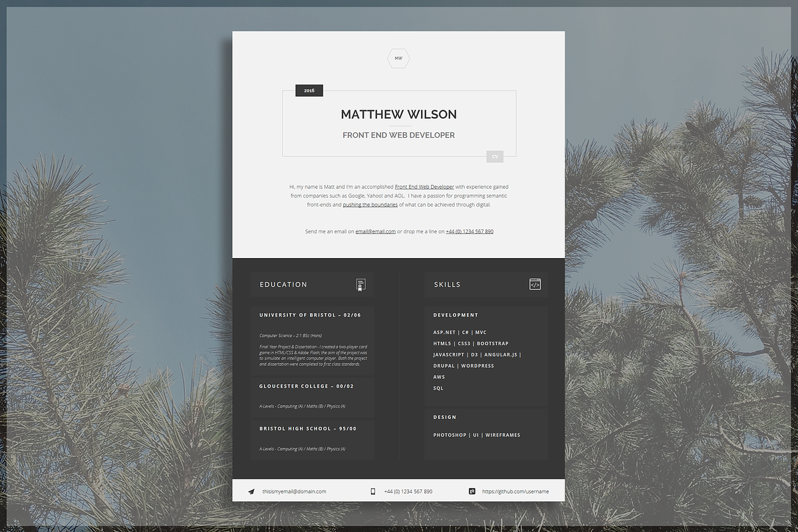Open the Front End Web Developer link
The width and height of the screenshot is (798, 532).
tap(425, 187)
